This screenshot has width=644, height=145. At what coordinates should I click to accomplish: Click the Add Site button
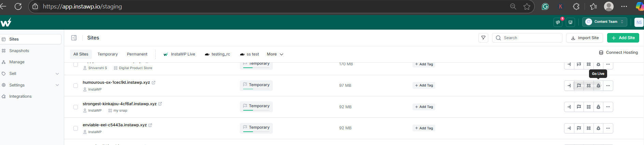[623, 38]
